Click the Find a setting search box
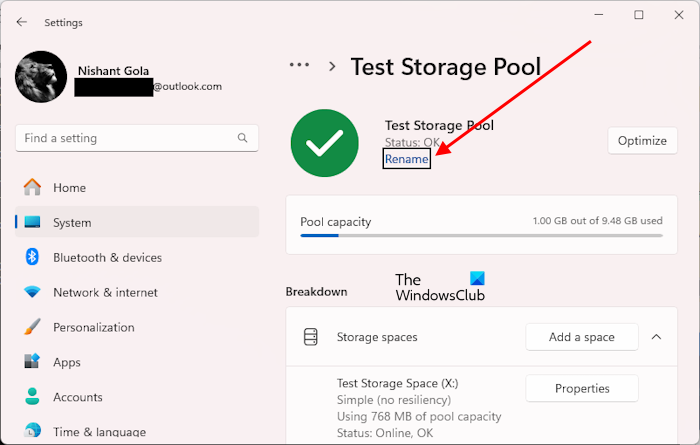The width and height of the screenshot is (700, 445). [125, 138]
